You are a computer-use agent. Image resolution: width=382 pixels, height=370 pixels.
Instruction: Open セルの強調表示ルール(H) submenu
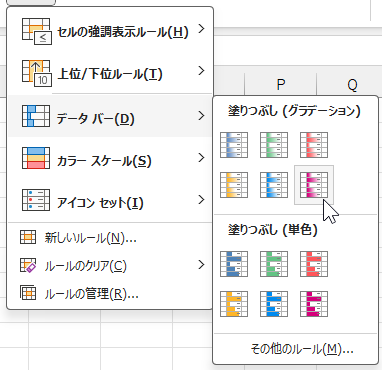[110, 32]
